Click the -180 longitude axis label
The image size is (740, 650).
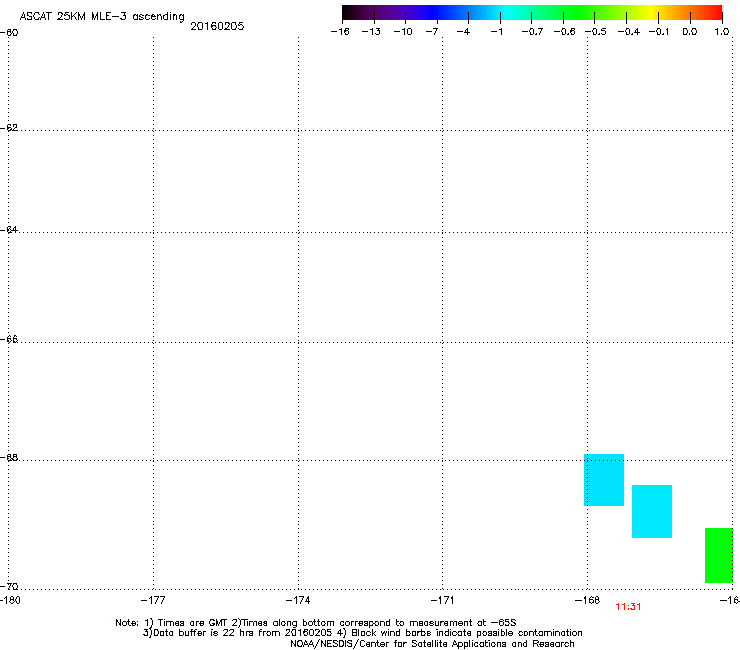click(x=10, y=600)
